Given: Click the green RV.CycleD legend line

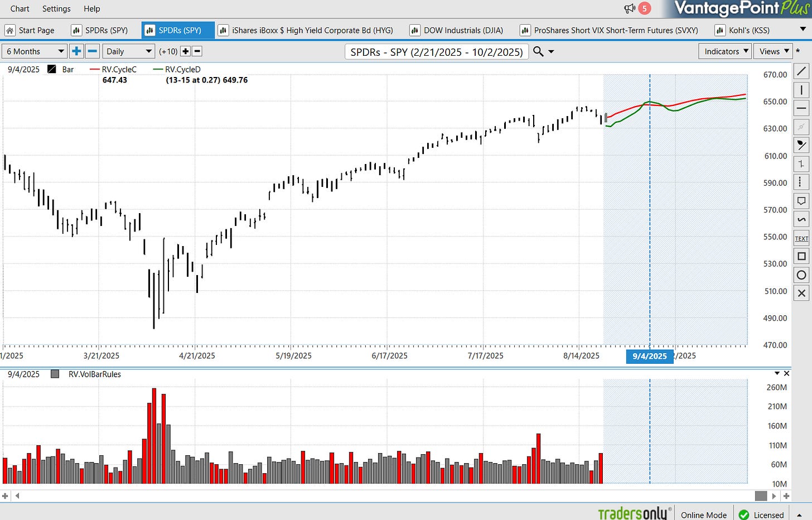Looking at the screenshot, I should coord(158,70).
